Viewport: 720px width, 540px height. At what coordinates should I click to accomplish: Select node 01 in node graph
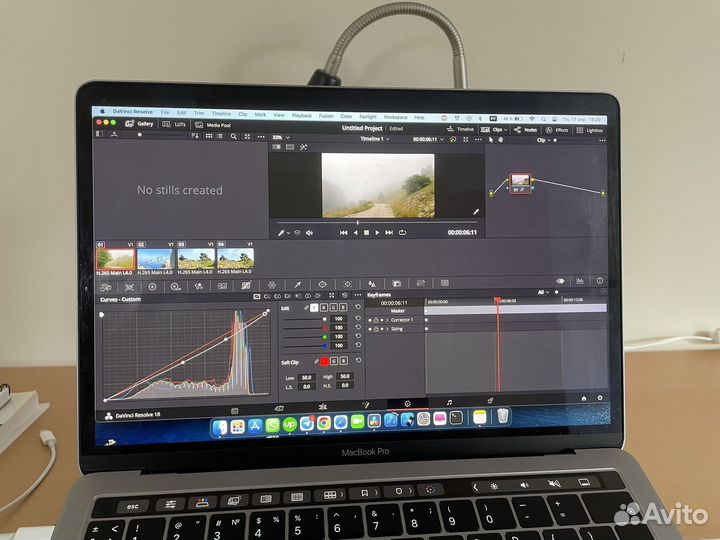(x=520, y=183)
